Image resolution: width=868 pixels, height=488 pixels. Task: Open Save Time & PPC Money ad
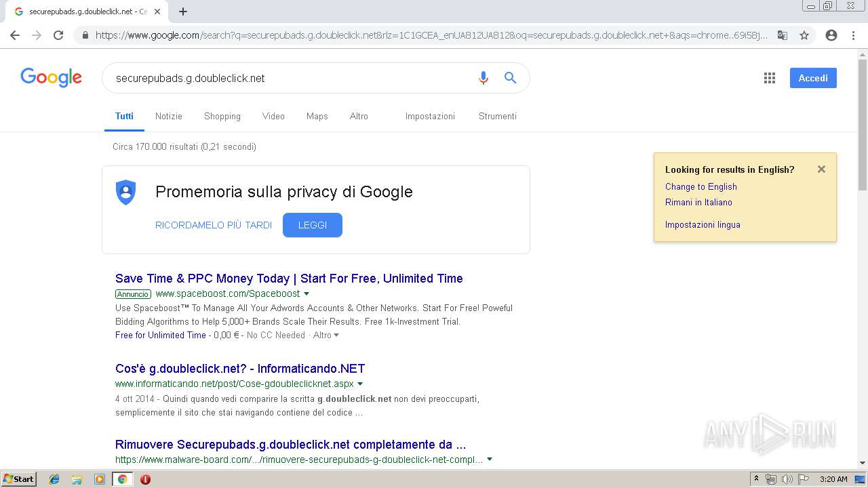pos(289,279)
